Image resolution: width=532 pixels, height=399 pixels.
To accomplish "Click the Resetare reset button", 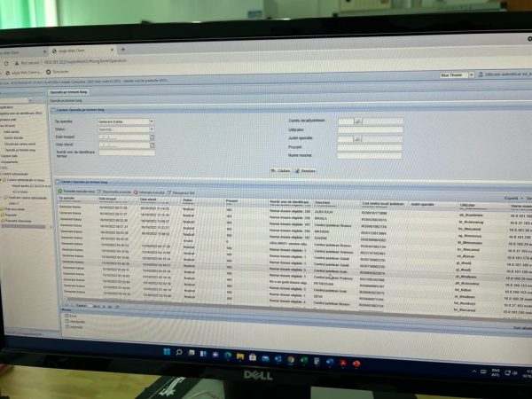I will tap(305, 170).
